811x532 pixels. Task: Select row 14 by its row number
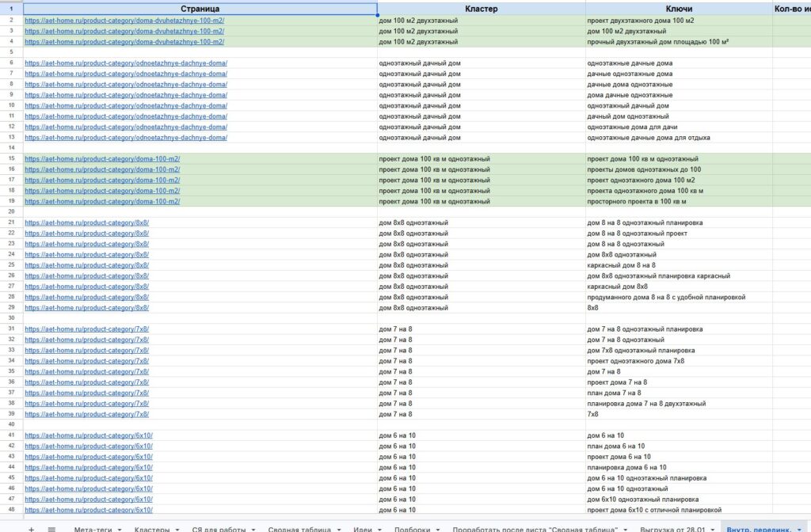point(11,148)
